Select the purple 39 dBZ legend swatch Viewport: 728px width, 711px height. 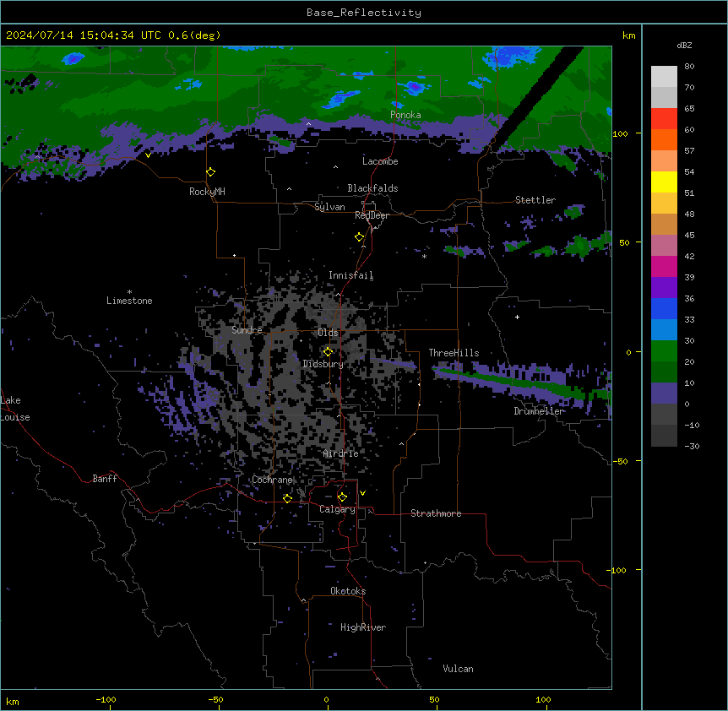664,287
